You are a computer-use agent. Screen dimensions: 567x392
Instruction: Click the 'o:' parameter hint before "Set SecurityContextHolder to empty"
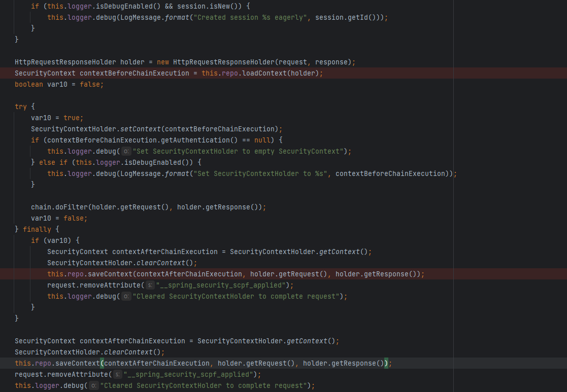click(126, 152)
